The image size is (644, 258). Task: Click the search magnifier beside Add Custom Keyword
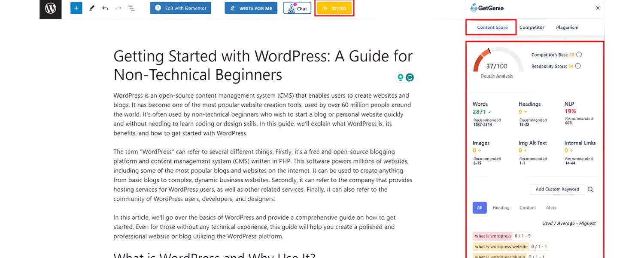590,189
